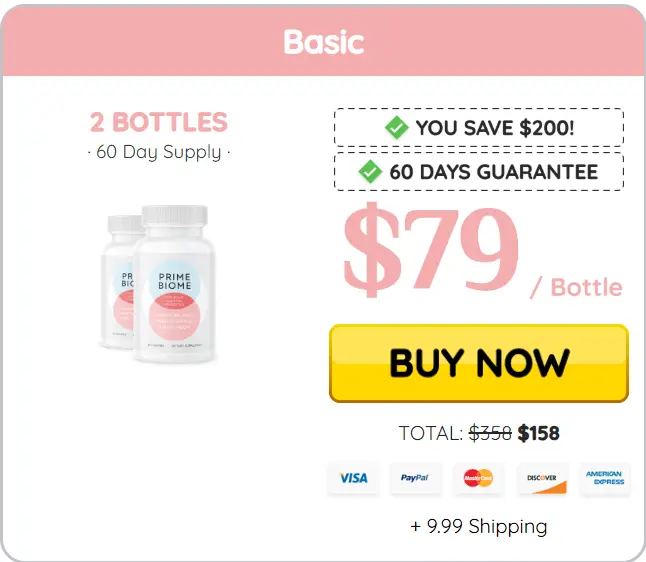
Task: Click the green checkmark beside 60 DAYS GUARANTEE
Action: 370,171
